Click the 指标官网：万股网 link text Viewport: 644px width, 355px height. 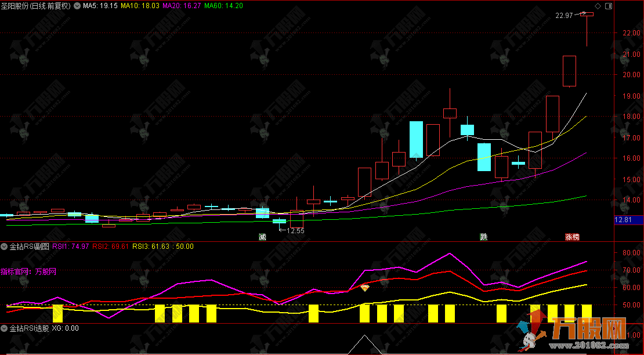click(28, 271)
